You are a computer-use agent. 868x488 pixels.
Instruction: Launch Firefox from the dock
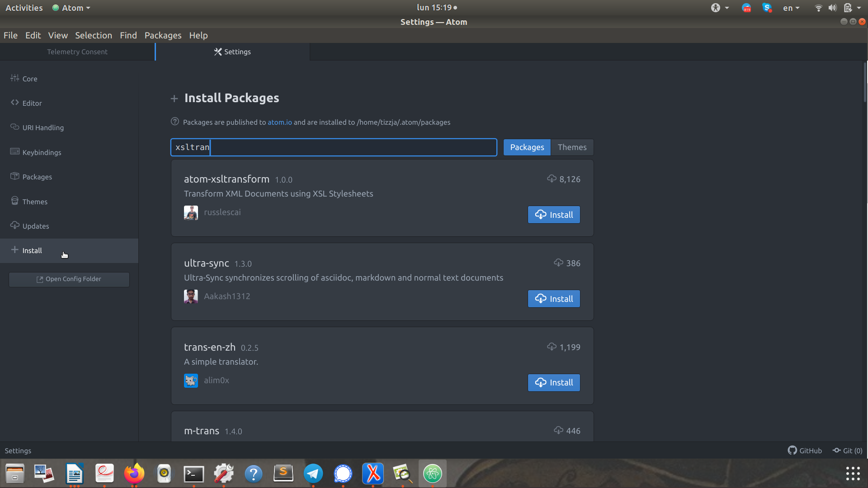[134, 474]
